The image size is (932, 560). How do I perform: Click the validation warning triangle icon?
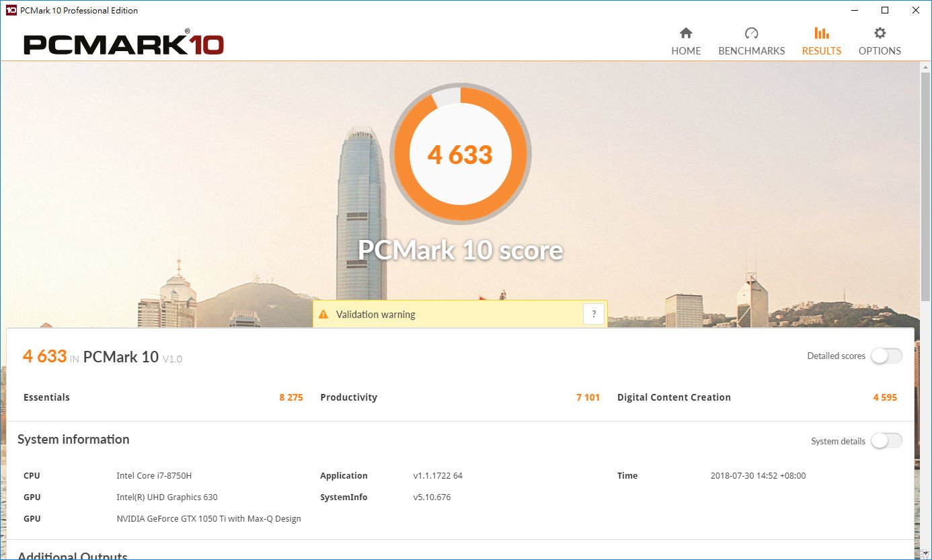[323, 314]
